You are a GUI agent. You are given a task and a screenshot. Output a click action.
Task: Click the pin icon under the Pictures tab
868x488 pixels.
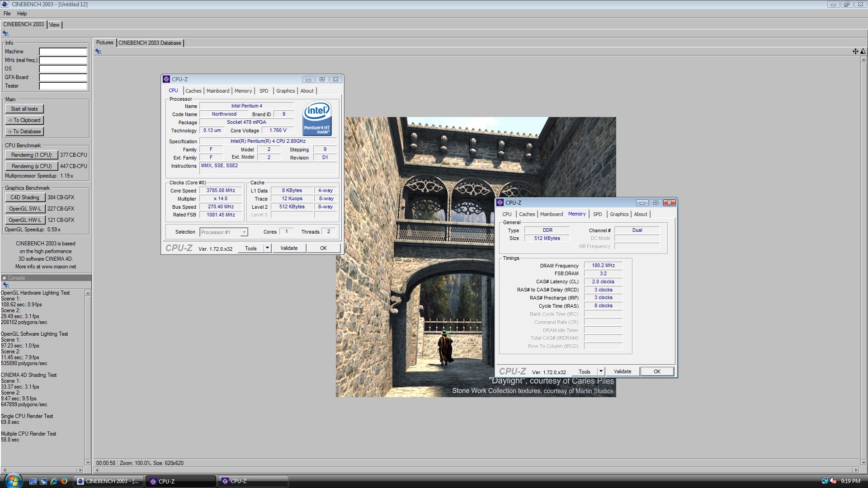pyautogui.click(x=98, y=52)
